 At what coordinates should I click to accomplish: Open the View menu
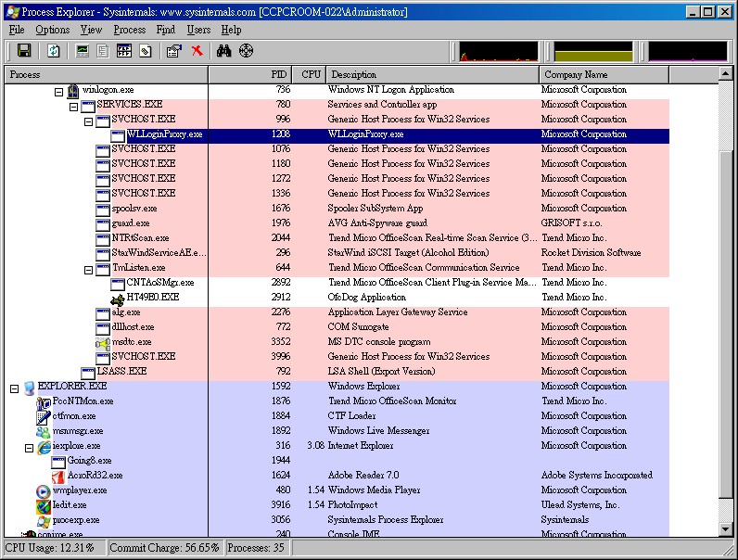(x=91, y=30)
